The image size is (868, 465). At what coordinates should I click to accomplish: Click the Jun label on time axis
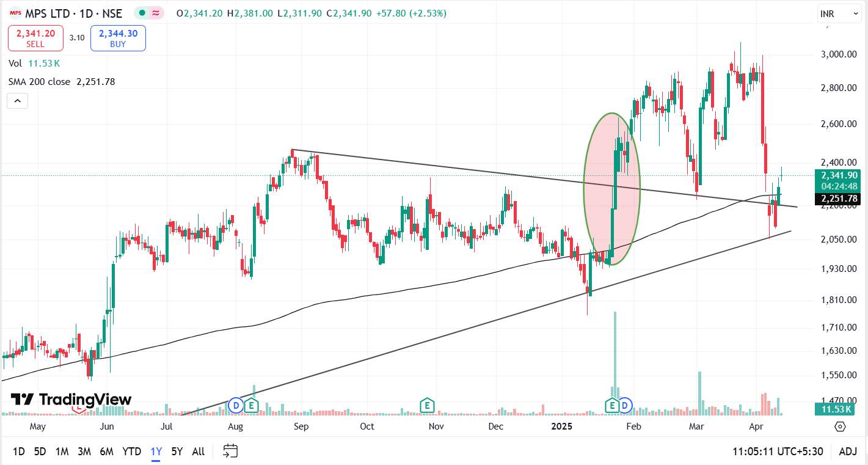[x=108, y=427]
